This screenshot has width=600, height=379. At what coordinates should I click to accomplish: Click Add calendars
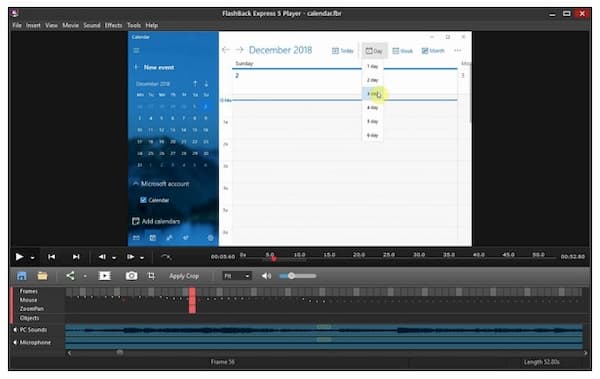click(156, 221)
